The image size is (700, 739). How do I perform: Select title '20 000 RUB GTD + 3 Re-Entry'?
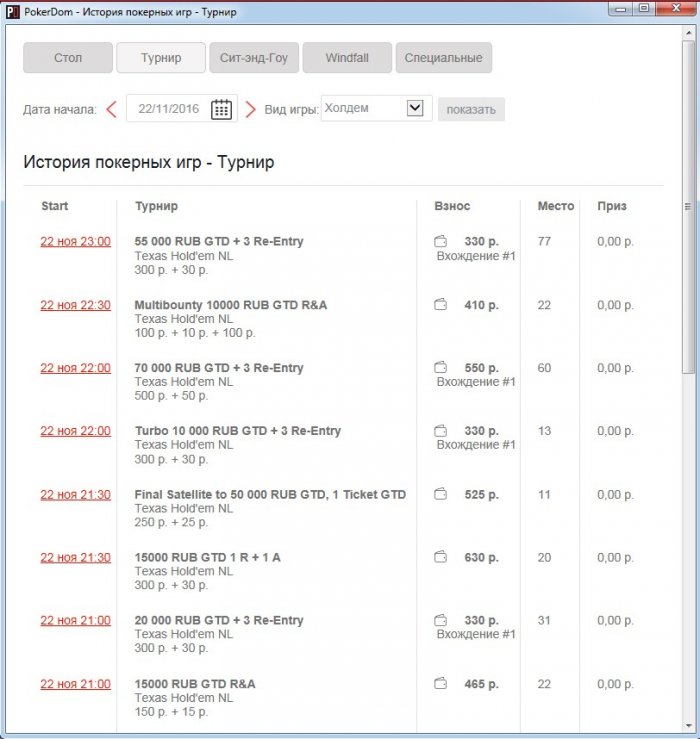219,620
